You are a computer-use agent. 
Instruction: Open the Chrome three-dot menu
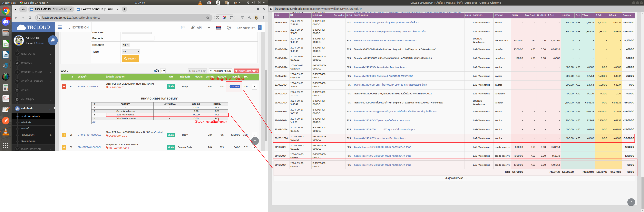pyautogui.click(x=263, y=17)
